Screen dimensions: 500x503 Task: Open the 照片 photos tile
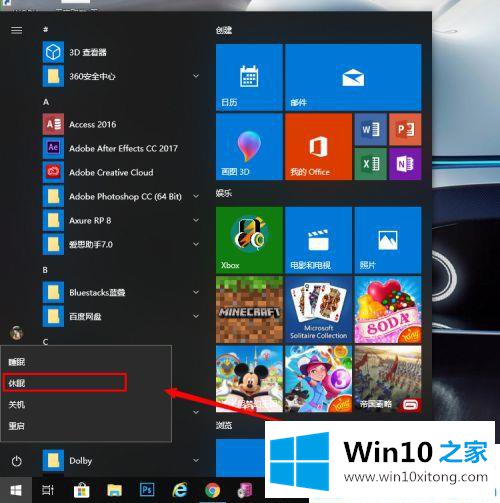click(x=388, y=240)
